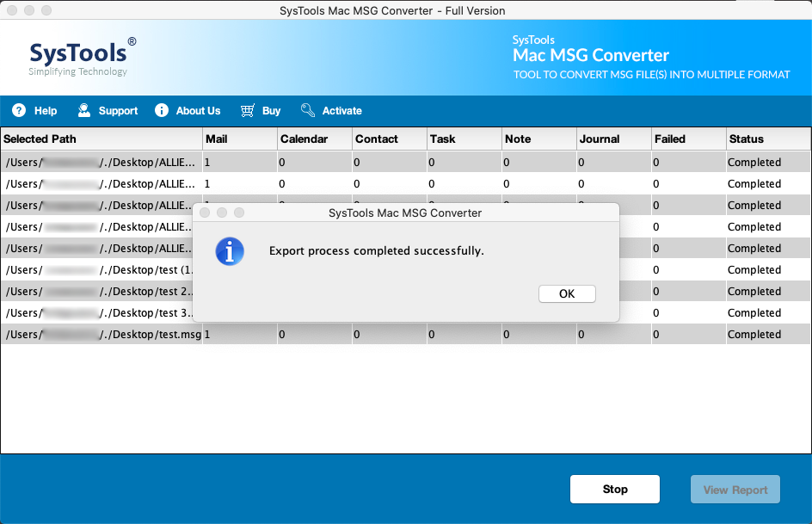Image resolution: width=812 pixels, height=524 pixels.
Task: Open the Buy menu label
Action: tap(271, 111)
